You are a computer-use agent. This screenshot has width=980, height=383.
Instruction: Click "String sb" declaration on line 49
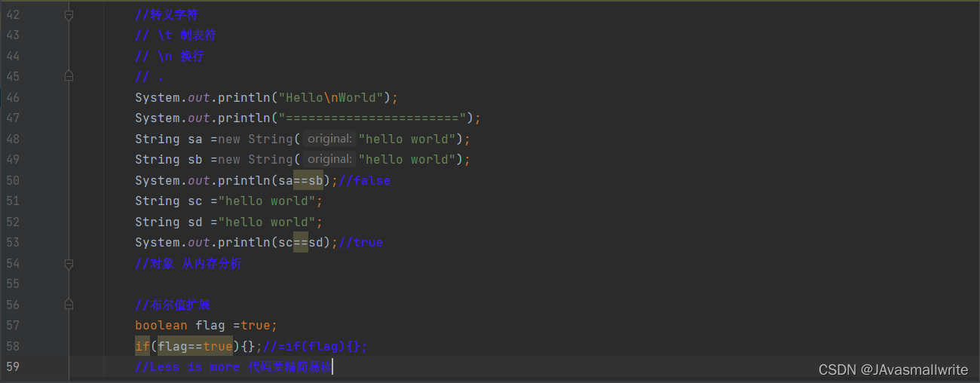coord(169,159)
